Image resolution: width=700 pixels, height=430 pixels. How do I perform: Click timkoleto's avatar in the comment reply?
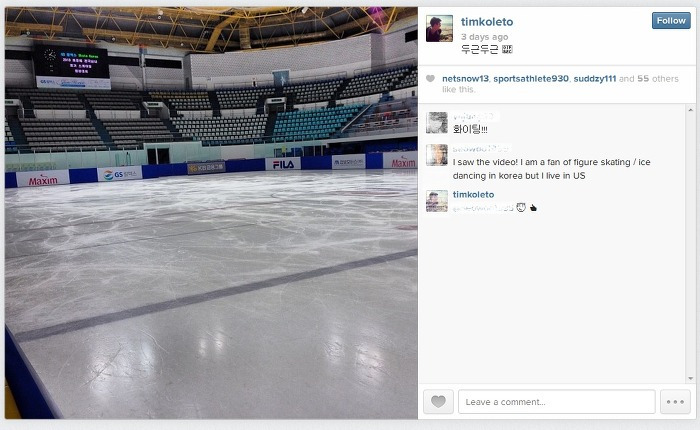pos(437,200)
